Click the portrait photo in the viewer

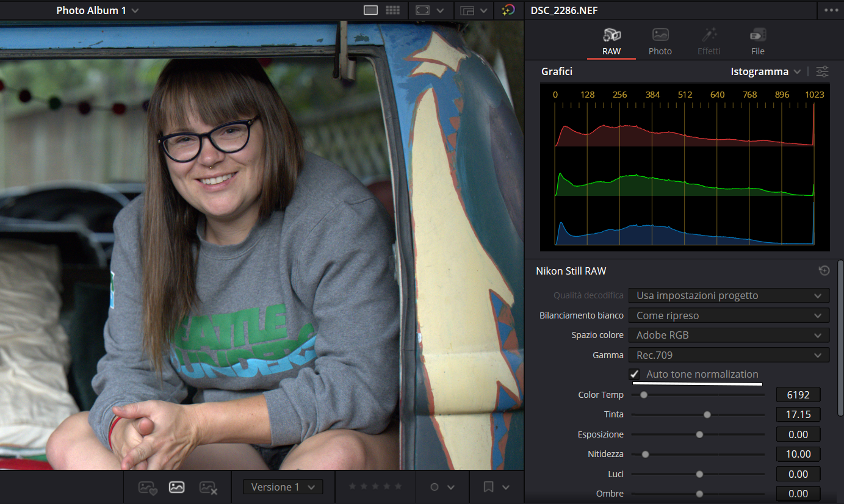[x=262, y=245]
